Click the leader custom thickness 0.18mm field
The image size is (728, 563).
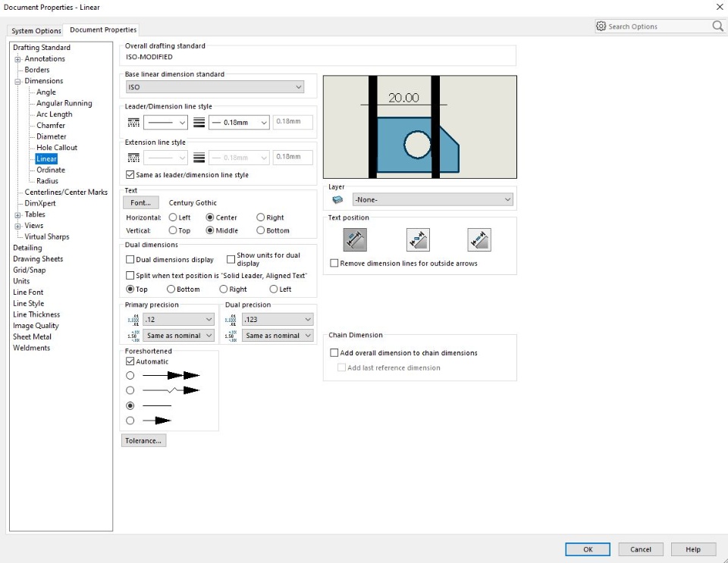(x=293, y=121)
